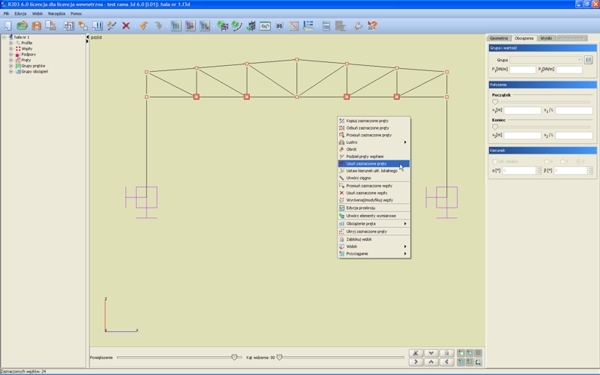
Task: Choose 'Przesuń zaznaczone węzły' context menu entry
Action: click(x=373, y=186)
